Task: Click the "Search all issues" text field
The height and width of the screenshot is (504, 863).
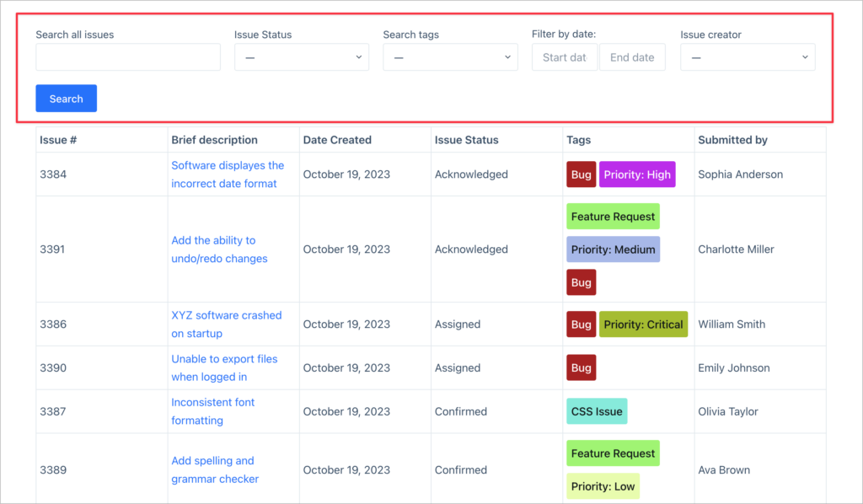Action: click(x=127, y=56)
